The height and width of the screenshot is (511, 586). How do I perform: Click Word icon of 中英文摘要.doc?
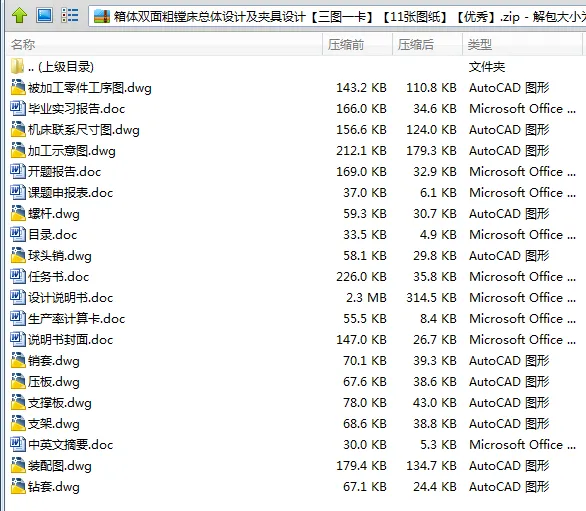18,444
